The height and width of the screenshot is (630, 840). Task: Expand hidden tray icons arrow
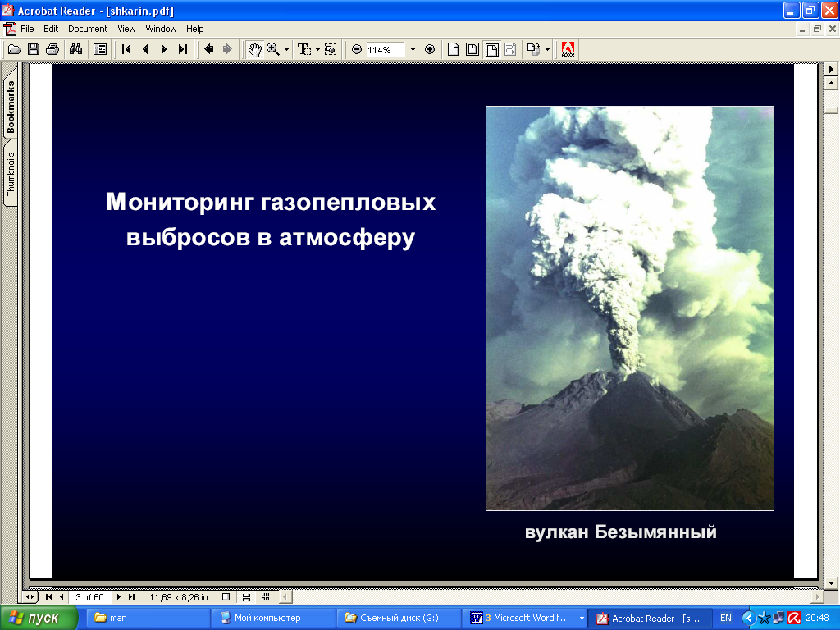pyautogui.click(x=748, y=619)
